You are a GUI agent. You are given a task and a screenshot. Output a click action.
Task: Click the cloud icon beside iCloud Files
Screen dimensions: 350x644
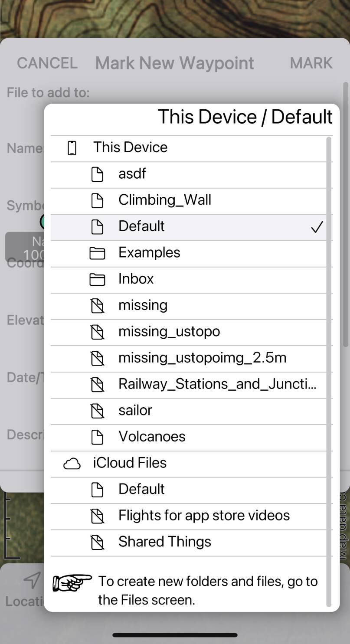pos(72,464)
